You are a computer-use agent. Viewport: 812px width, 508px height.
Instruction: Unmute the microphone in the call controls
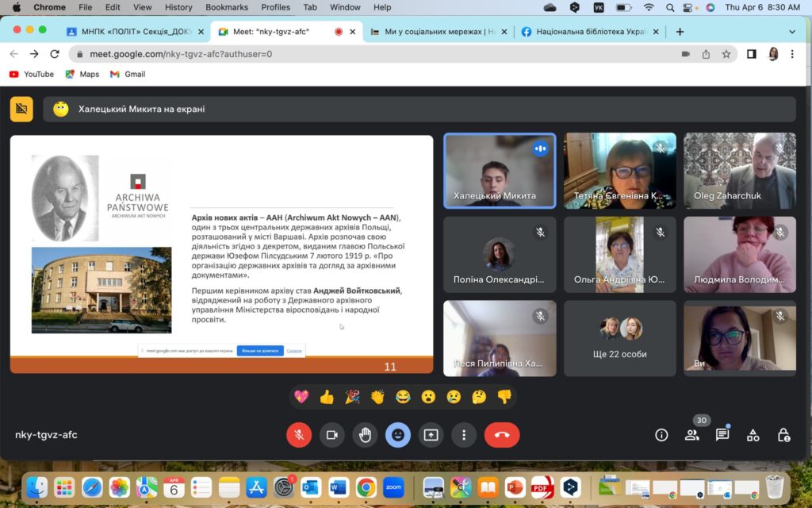[x=299, y=435]
